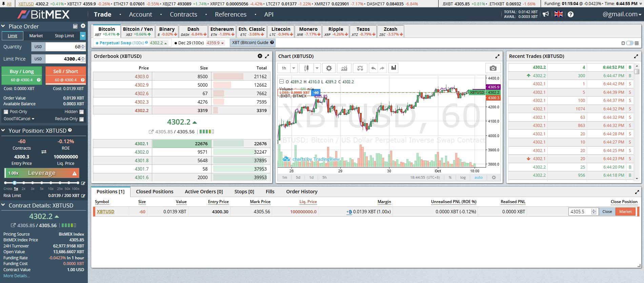Open Account menu
Image resolution: width=644 pixels, height=283 pixels.
[x=140, y=15]
